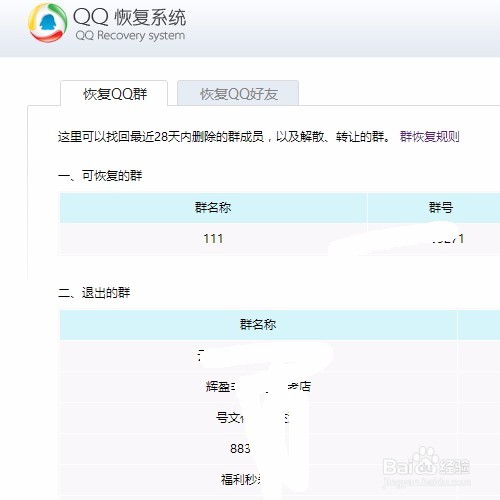Click the 群名称 header in 可恢复的群 table
The height and width of the screenshot is (500, 500).
pyautogui.click(x=213, y=208)
